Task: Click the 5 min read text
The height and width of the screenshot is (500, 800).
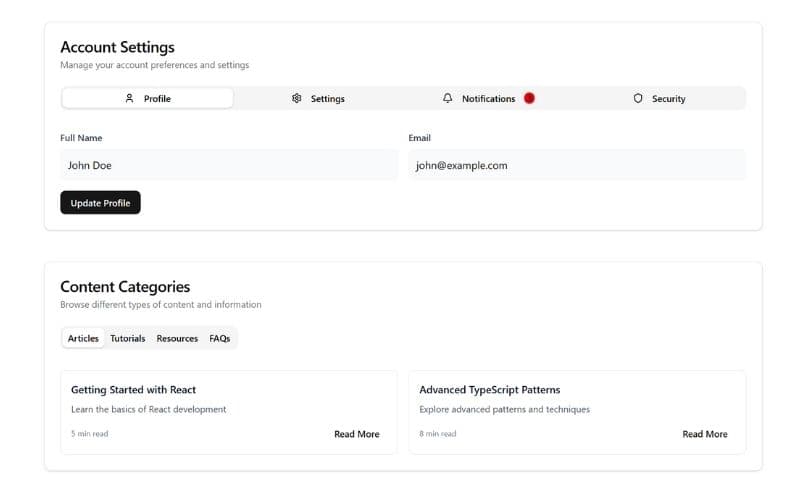Action: (90, 434)
